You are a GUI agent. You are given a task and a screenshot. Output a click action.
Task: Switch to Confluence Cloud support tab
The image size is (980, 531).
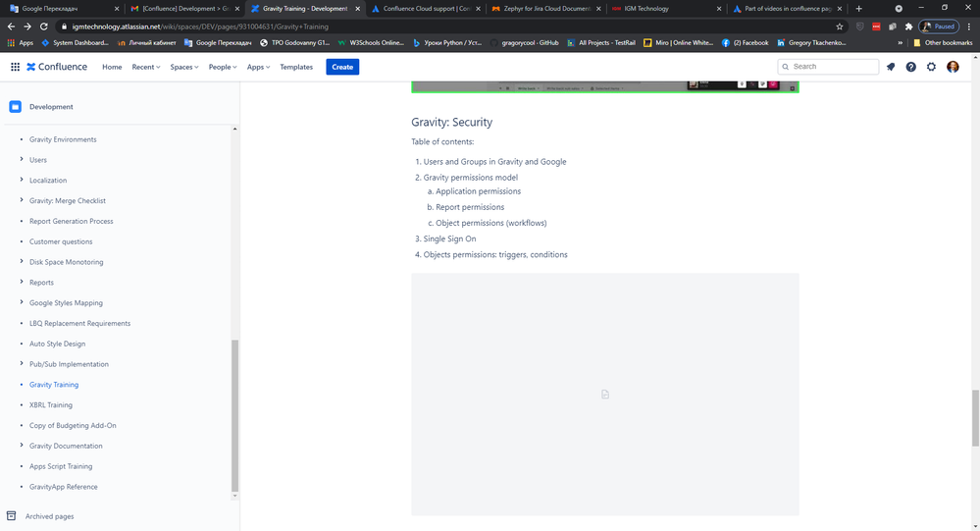click(x=427, y=9)
